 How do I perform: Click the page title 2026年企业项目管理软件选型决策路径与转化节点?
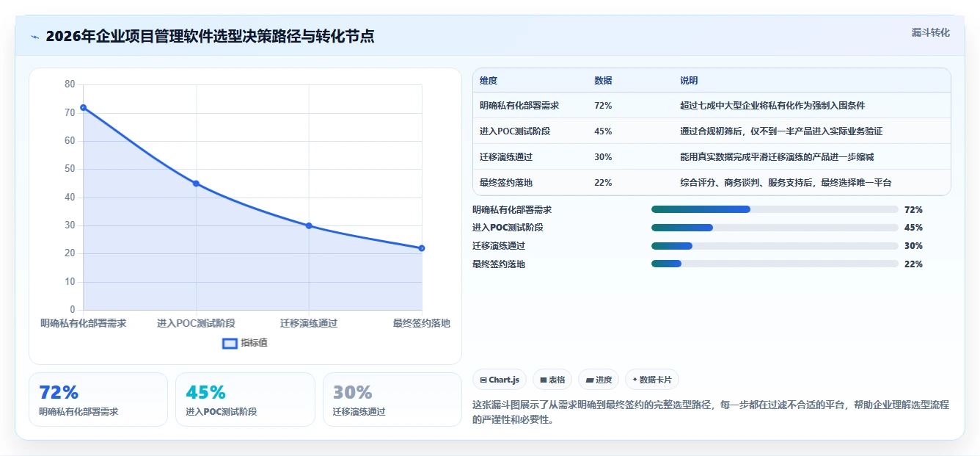[210, 36]
